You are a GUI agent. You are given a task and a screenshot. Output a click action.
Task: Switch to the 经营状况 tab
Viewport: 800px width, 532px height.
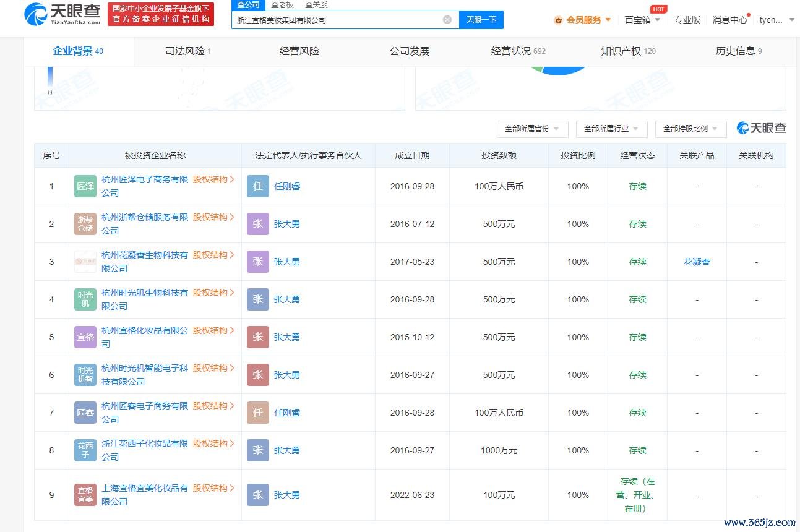click(x=518, y=51)
